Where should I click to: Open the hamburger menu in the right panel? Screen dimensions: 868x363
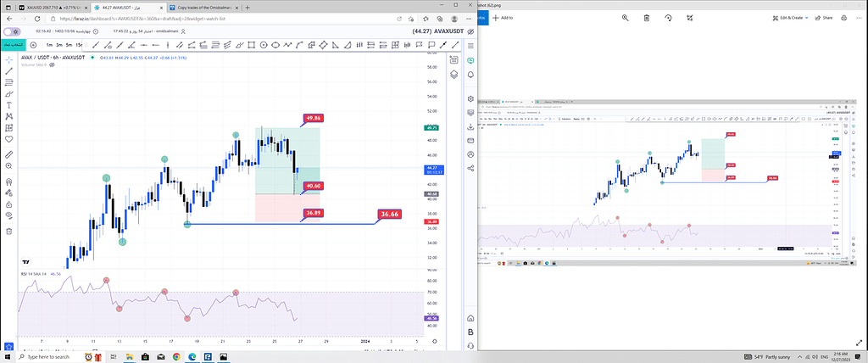(471, 47)
